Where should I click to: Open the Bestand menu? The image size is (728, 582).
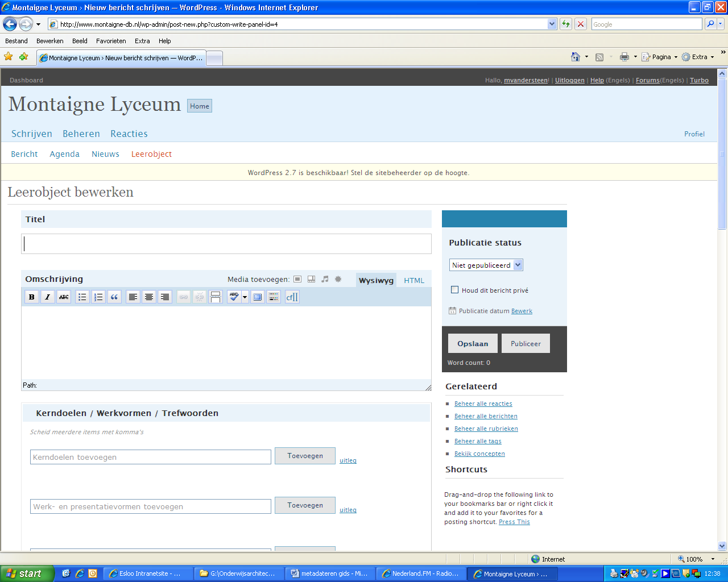pos(16,41)
